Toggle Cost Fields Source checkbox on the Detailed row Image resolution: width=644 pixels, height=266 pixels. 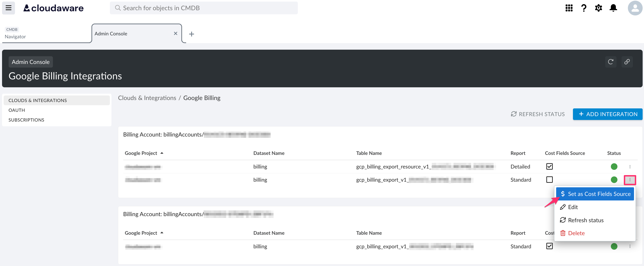tap(549, 166)
